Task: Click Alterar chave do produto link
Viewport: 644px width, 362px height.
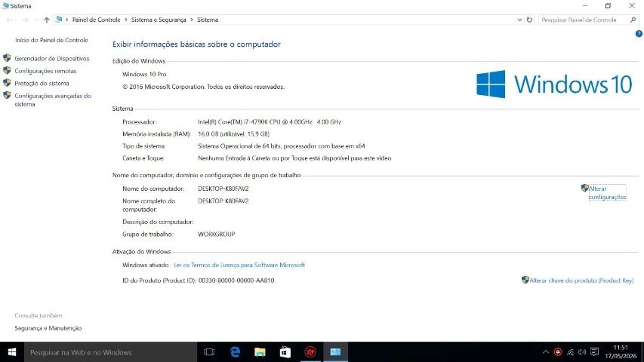Action: pos(581,281)
